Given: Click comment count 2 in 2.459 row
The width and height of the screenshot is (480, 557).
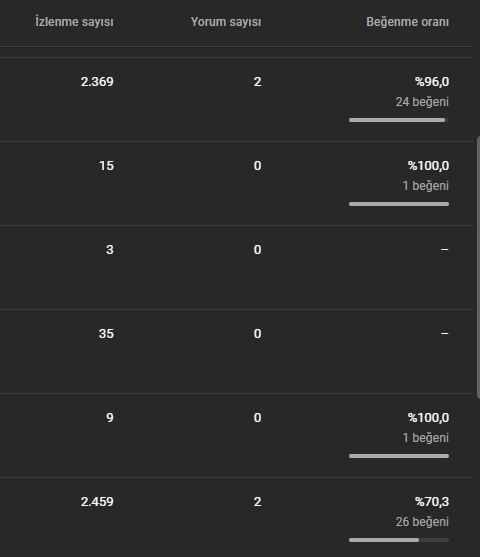Looking at the screenshot, I should [258, 502].
